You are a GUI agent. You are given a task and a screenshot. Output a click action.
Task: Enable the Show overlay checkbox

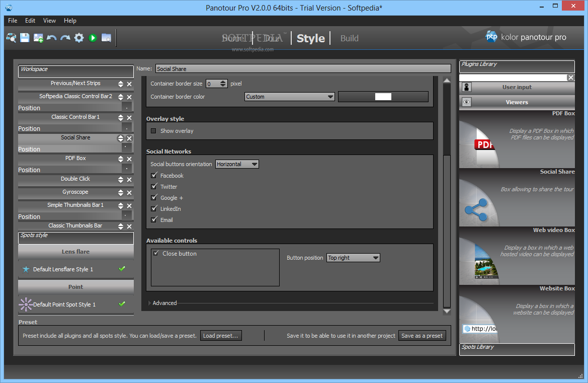[x=153, y=131]
